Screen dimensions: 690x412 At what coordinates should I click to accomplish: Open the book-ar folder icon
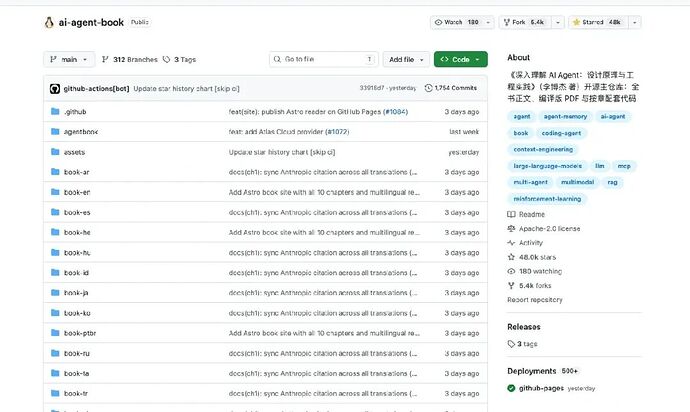[x=55, y=172]
